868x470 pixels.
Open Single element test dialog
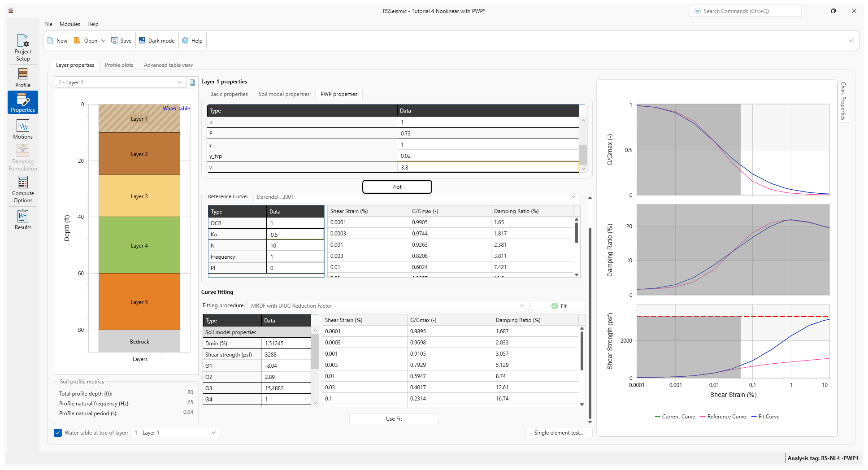click(559, 433)
